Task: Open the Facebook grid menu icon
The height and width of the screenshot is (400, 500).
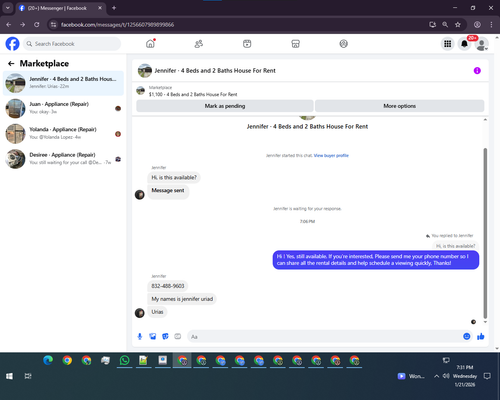Action: pyautogui.click(x=448, y=44)
